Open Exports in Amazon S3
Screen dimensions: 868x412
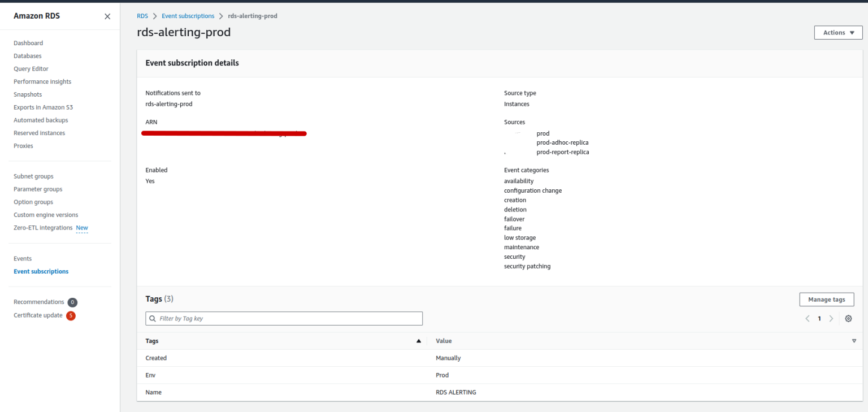pos(43,107)
